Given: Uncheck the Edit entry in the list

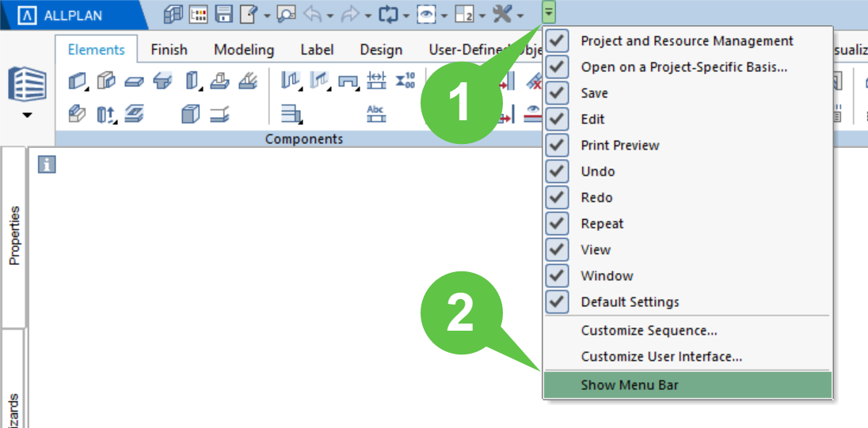Looking at the screenshot, I should (557, 119).
